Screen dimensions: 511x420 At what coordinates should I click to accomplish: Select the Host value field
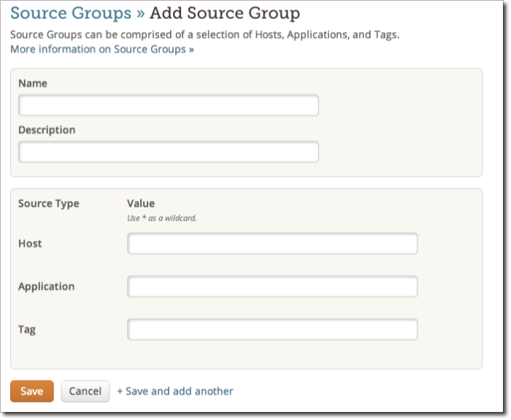point(272,244)
